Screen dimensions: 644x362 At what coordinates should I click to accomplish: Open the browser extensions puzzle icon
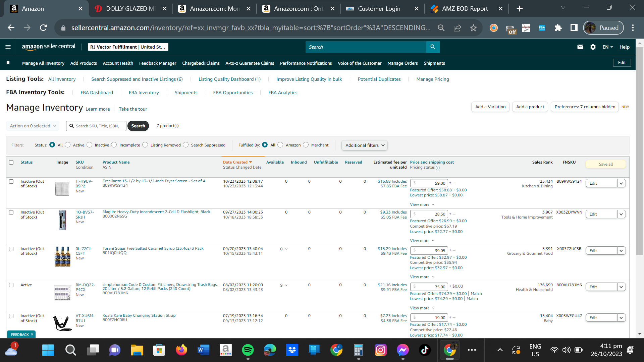pyautogui.click(x=558, y=28)
